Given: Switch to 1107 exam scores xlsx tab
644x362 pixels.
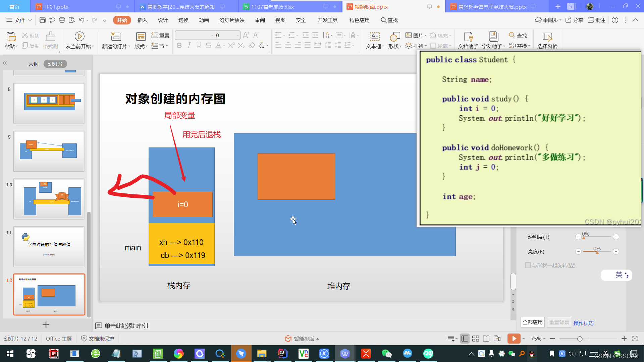Looking at the screenshot, I should (x=290, y=6).
